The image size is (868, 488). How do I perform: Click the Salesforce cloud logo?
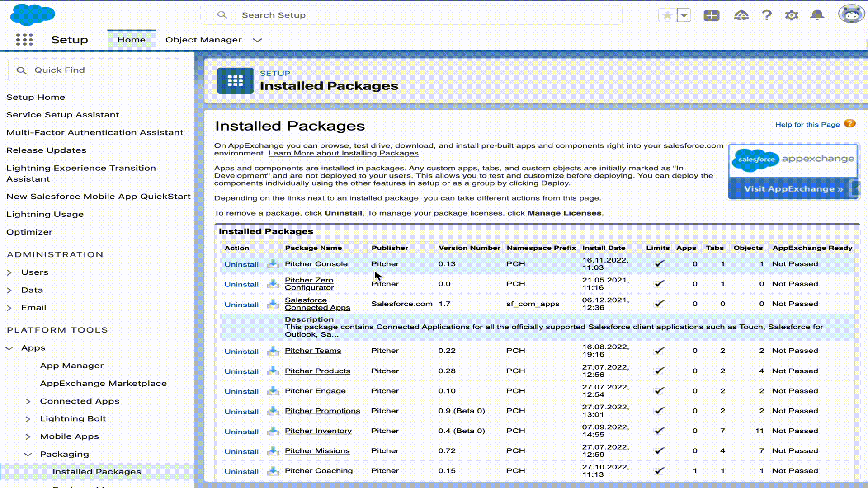click(x=32, y=14)
